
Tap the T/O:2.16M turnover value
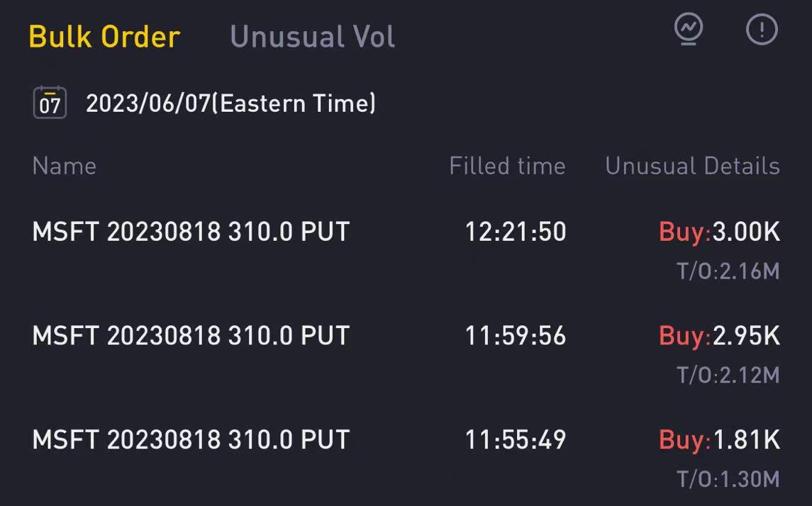point(728,271)
